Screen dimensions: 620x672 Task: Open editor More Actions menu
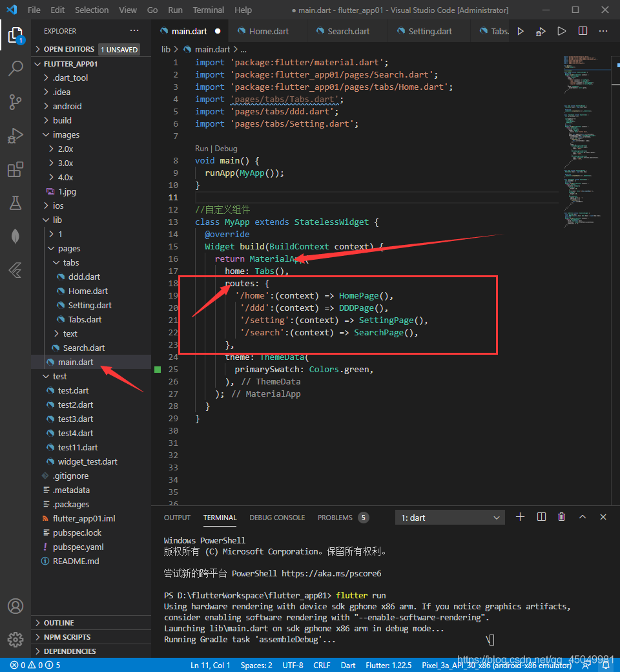603,31
